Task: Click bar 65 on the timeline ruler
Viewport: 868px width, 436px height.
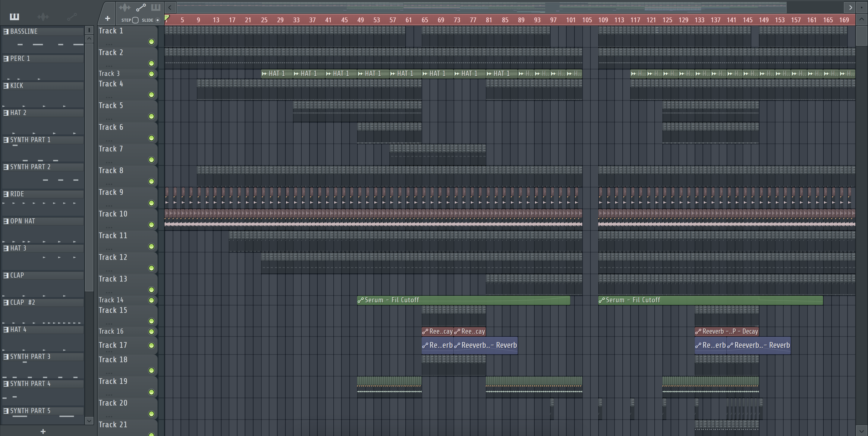Action: 425,20
